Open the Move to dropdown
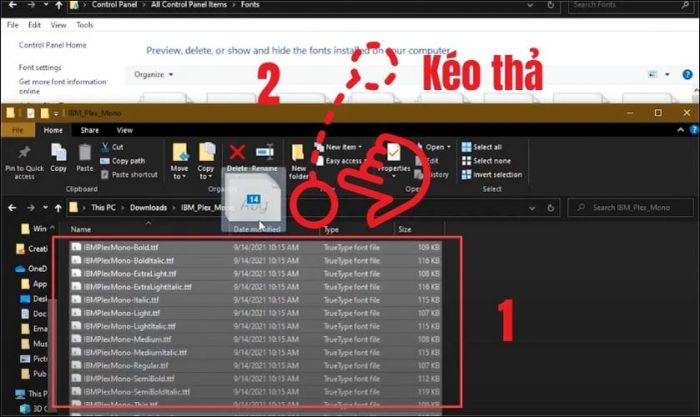Screen dimensions: 700x417 pyautogui.click(x=179, y=162)
